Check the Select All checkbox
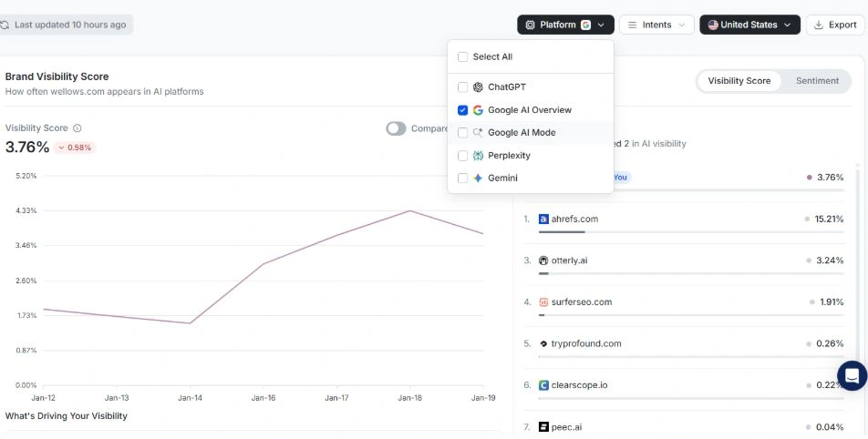This screenshot has height=439, width=868. coord(463,57)
